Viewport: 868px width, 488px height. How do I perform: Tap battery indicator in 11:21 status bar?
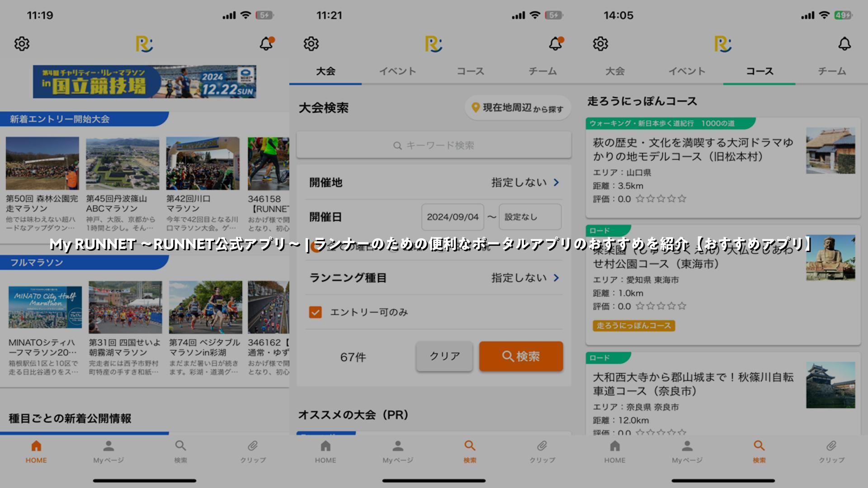point(554,15)
